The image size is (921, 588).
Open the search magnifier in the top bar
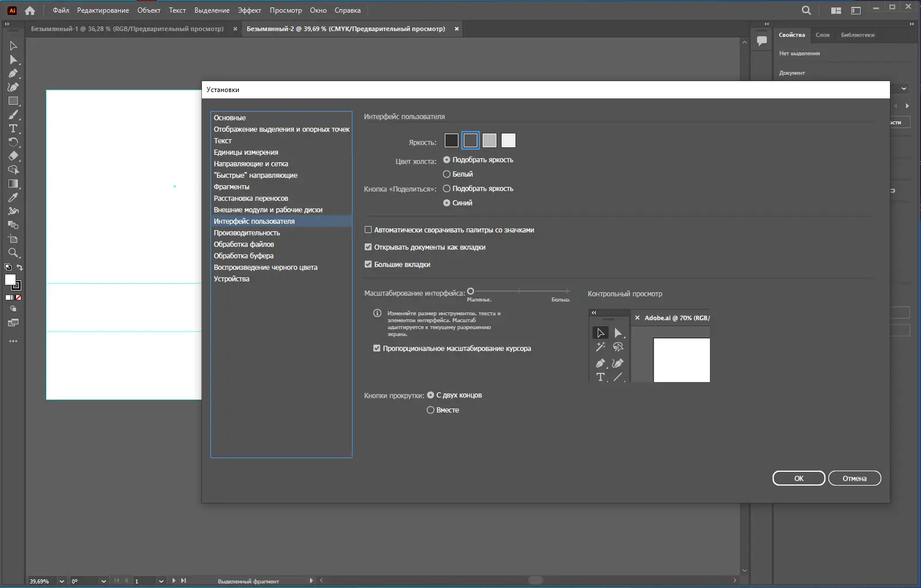point(807,10)
